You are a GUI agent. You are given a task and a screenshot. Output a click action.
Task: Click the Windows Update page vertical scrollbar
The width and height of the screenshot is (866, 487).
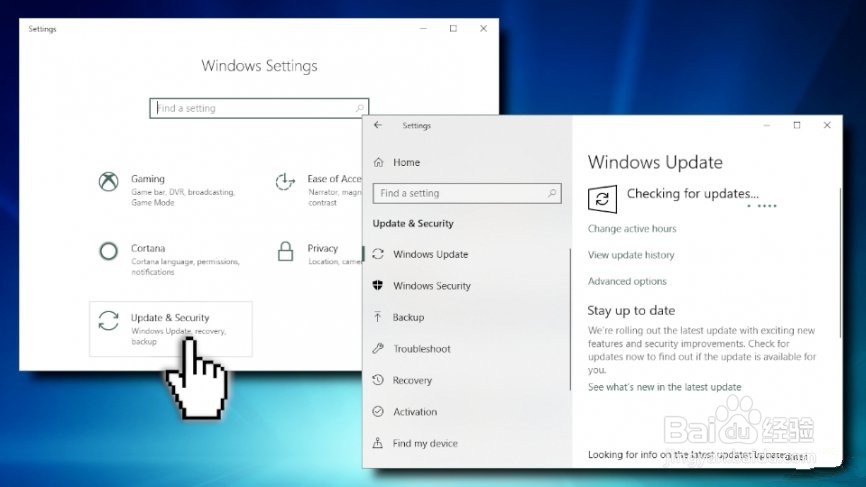click(x=840, y=262)
